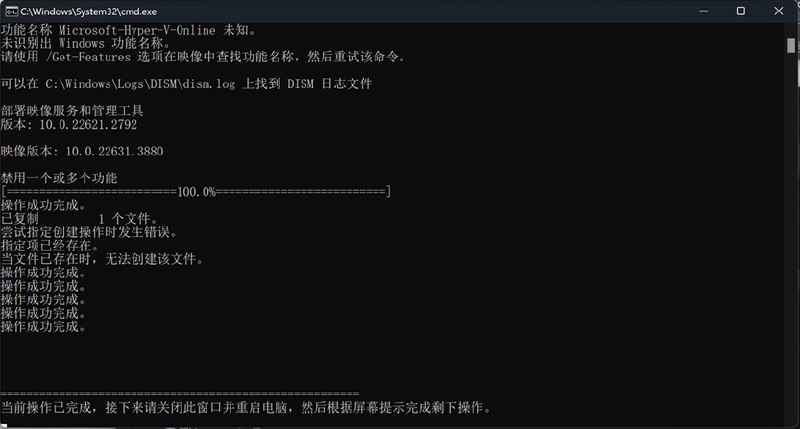The image size is (800, 429).
Task: Click the 部署映像服务和管理工具 heading line
Action: (72, 111)
